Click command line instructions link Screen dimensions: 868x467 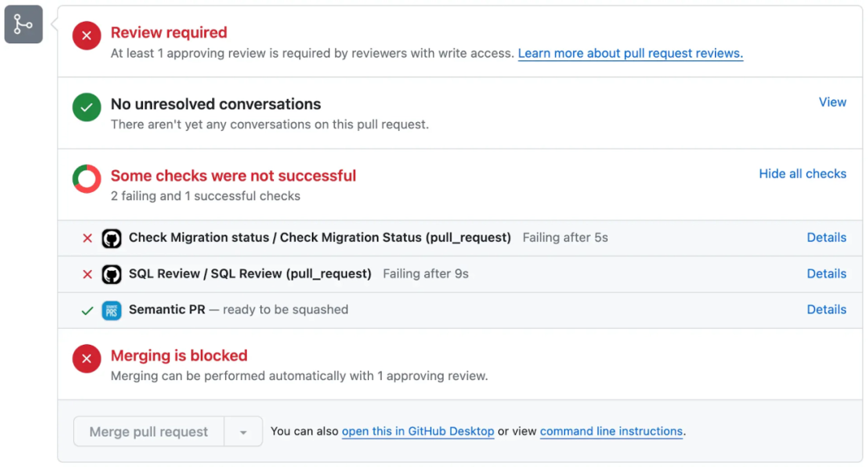611,432
